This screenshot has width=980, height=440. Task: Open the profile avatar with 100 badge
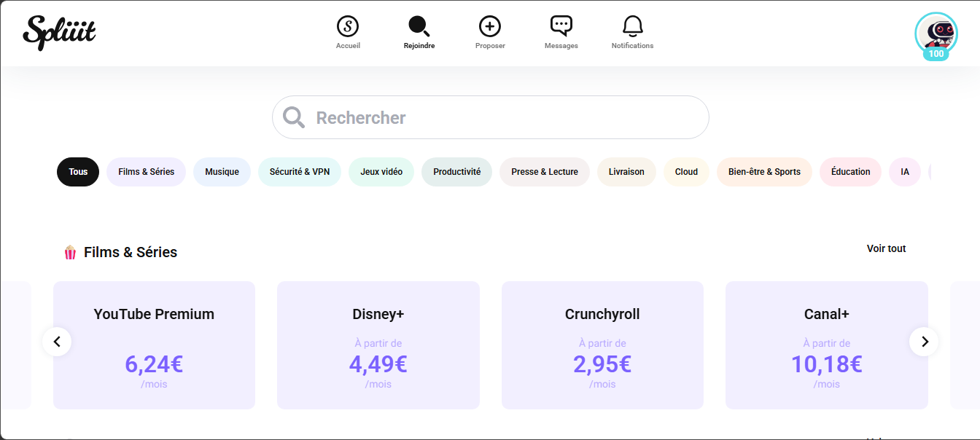936,33
